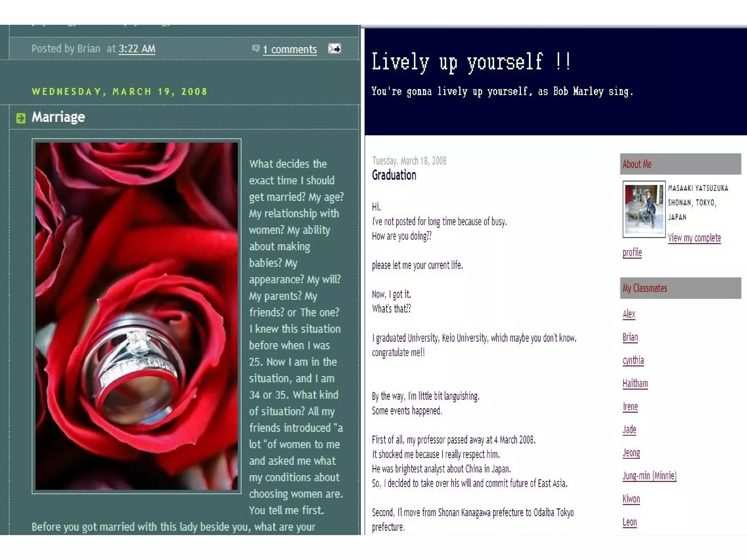
Task: Select the Jeong classmate link
Action: [631, 453]
